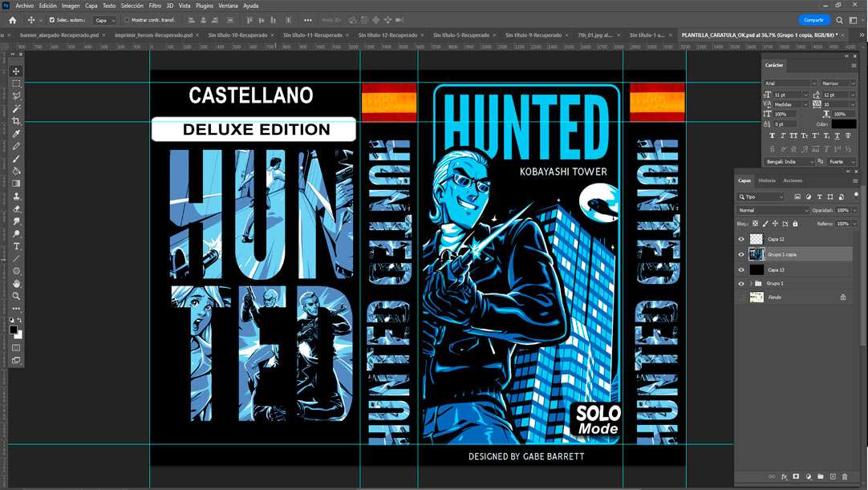Select the Crop tool
The width and height of the screenshot is (868, 490).
point(16,121)
